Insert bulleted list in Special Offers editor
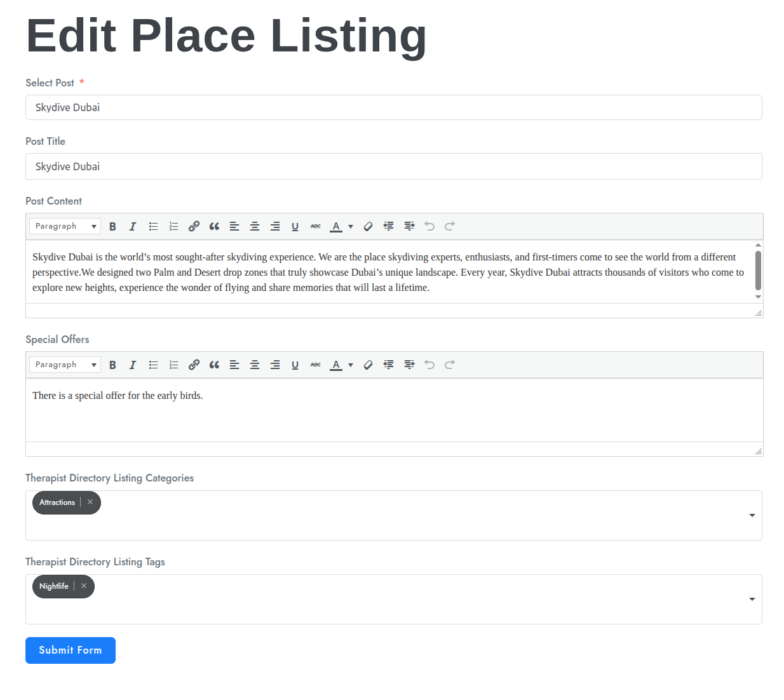Viewport: 784px width, 700px height. [x=153, y=365]
